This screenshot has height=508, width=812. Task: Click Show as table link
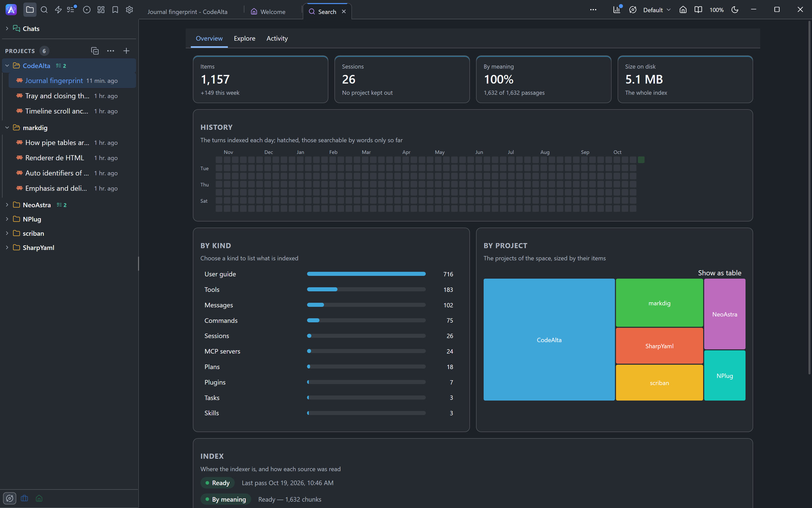(720, 273)
